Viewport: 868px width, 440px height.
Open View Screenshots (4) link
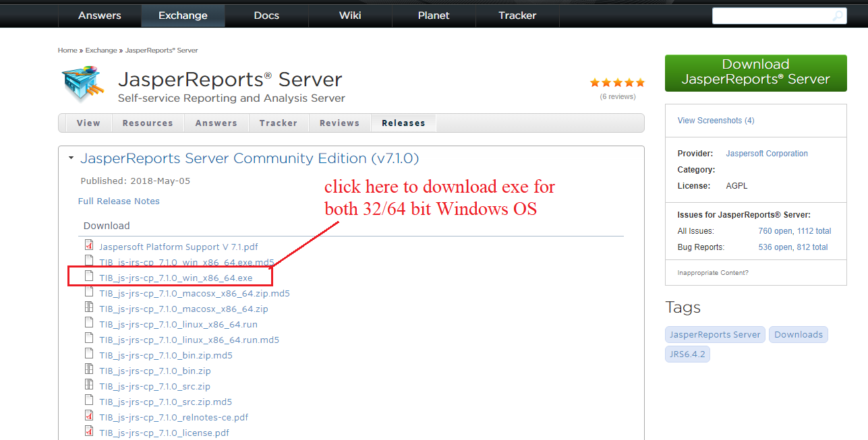[x=716, y=121]
